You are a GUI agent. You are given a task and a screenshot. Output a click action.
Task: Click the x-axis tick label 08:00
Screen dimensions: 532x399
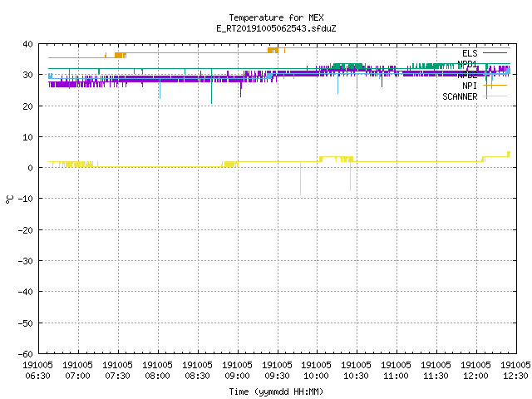pyautogui.click(x=157, y=376)
